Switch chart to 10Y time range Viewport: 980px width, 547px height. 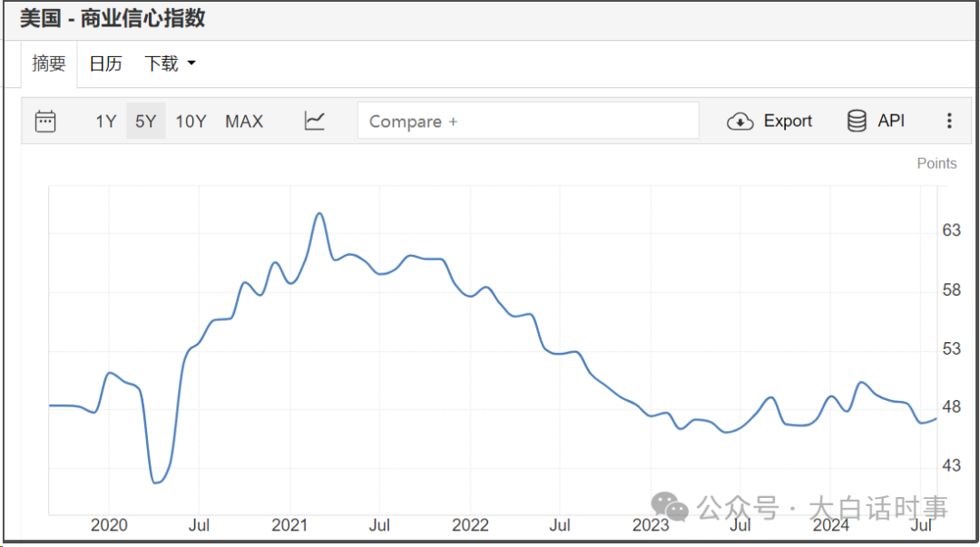191,122
